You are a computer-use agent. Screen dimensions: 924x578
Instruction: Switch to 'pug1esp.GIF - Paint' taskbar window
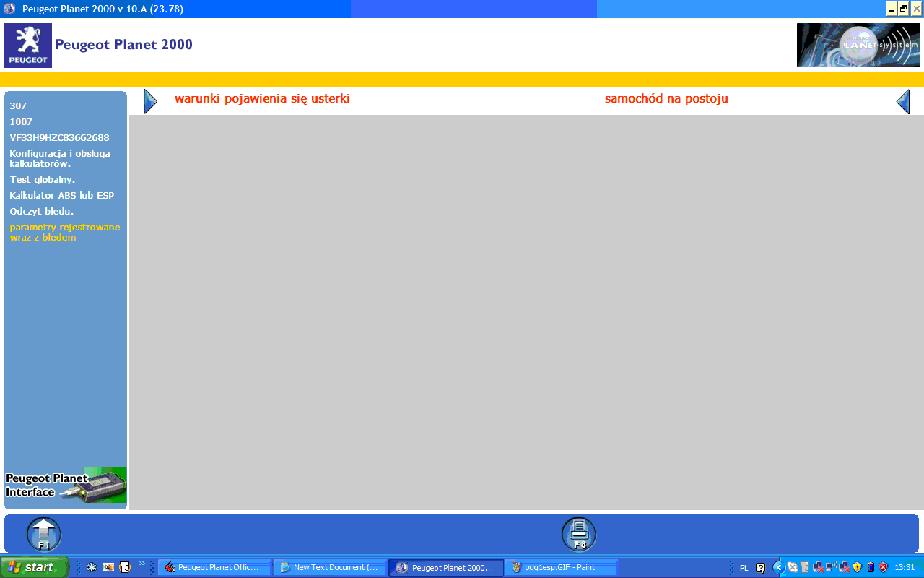562,567
